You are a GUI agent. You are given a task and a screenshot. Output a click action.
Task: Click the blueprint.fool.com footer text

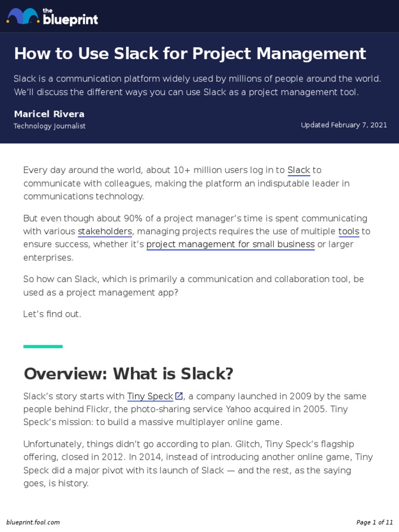[33, 522]
